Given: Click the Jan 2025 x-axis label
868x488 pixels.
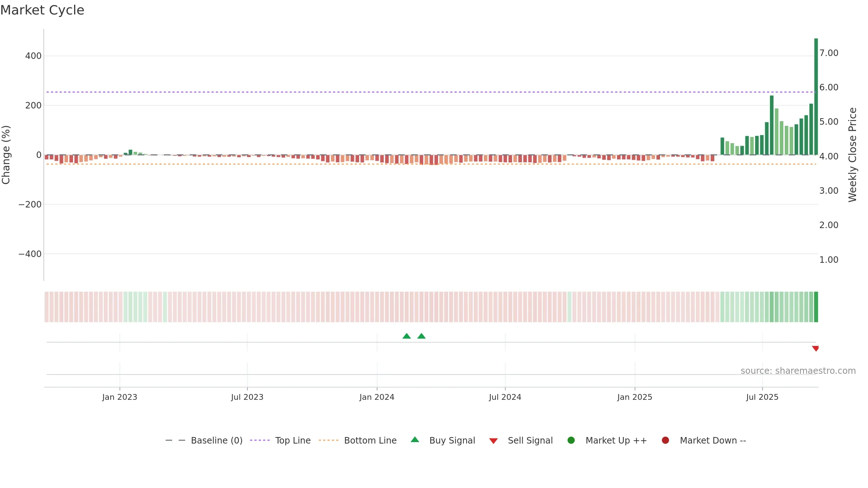Looking at the screenshot, I should (x=635, y=397).
